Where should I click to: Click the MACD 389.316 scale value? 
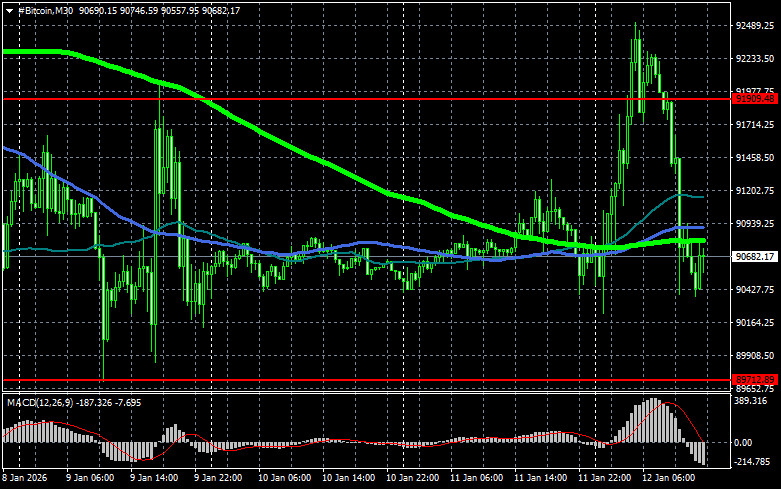tap(751, 401)
